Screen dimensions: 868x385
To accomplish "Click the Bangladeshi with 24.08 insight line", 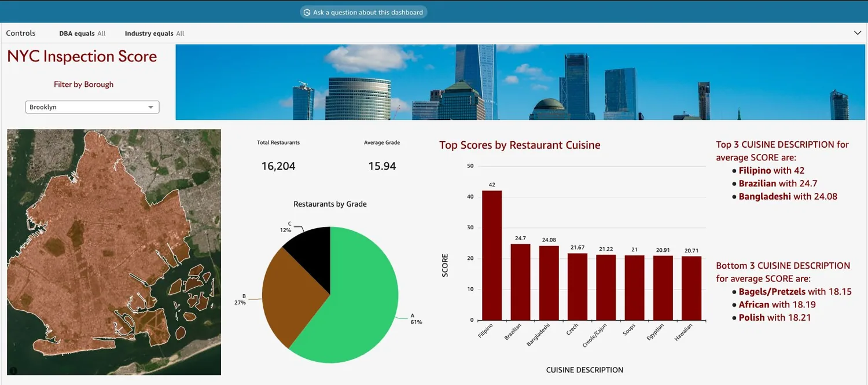I will point(788,197).
